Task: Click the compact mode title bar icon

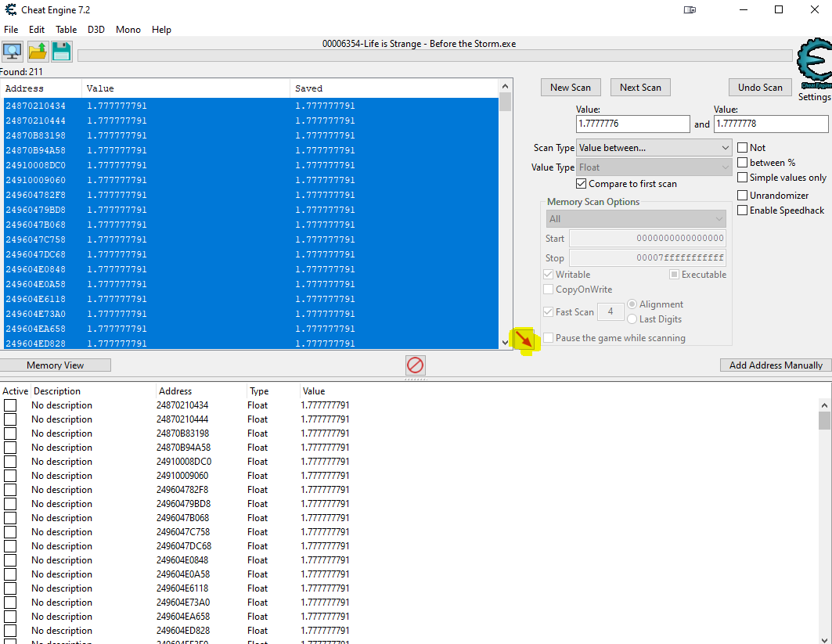Action: (690, 9)
